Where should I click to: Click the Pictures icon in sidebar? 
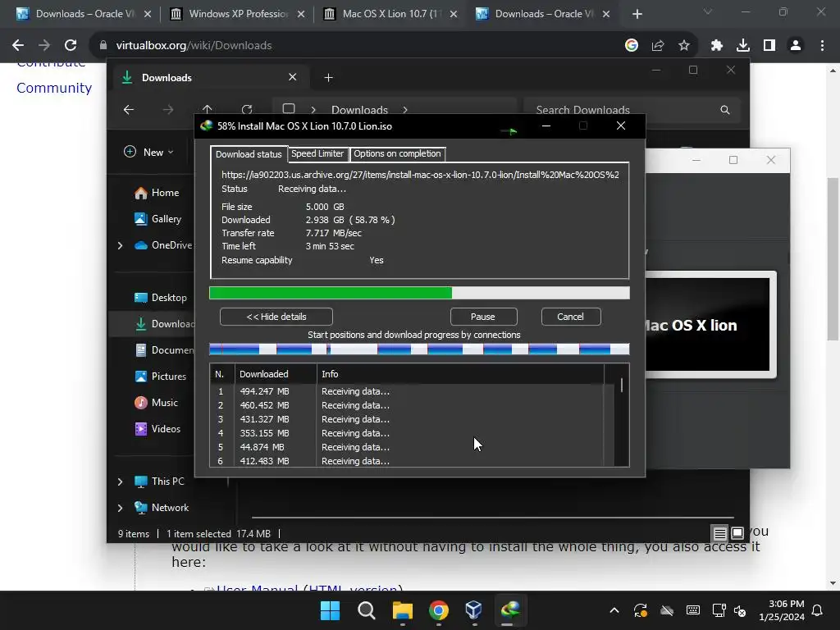141,377
